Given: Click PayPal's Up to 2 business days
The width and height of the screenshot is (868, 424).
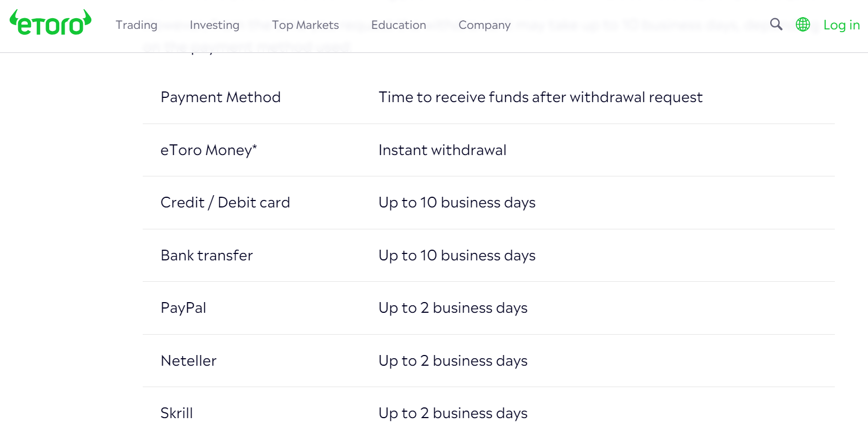Looking at the screenshot, I should 453,308.
